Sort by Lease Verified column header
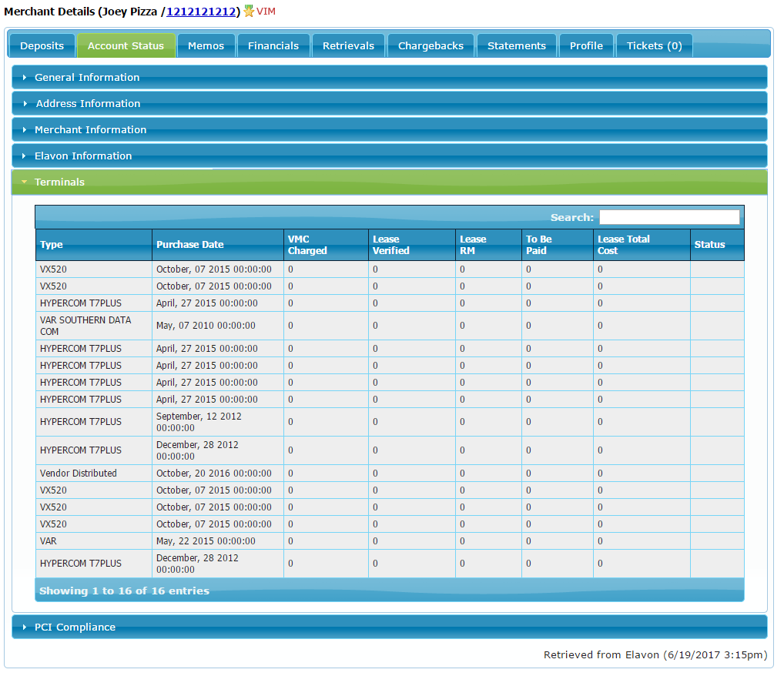This screenshot has width=784, height=676. point(411,245)
